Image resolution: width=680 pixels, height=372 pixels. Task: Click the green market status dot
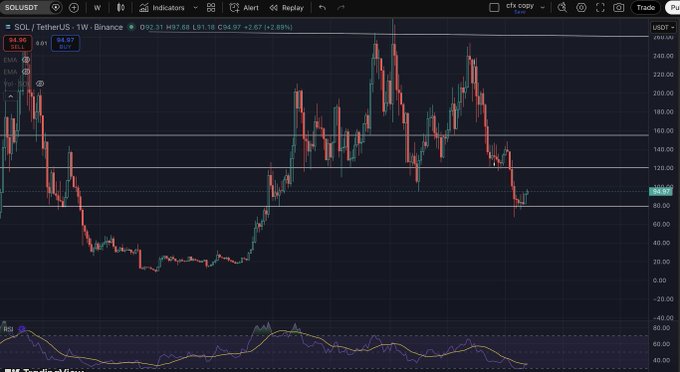click(131, 27)
